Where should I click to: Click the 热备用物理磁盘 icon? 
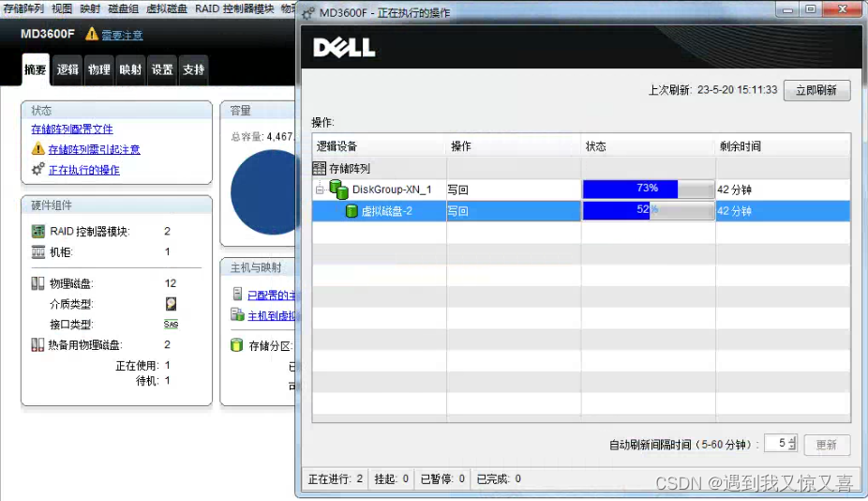[x=37, y=344]
